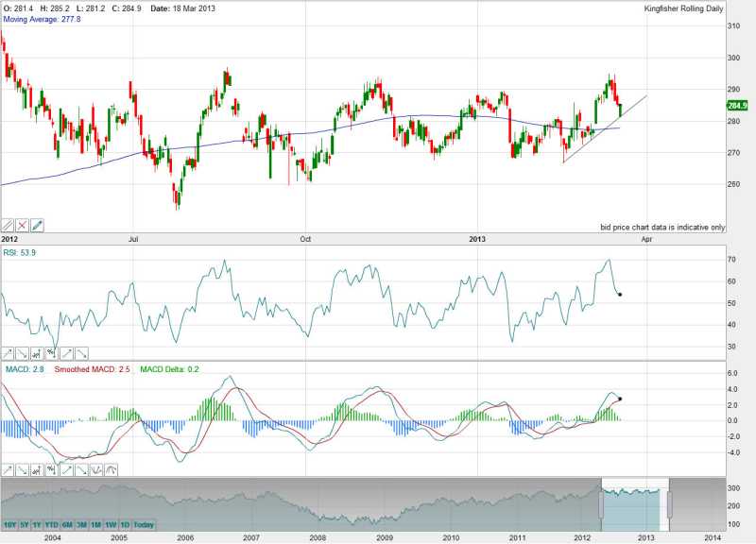Click second up-arrow icon in MACD panel
The width and height of the screenshot is (756, 544).
66,469
